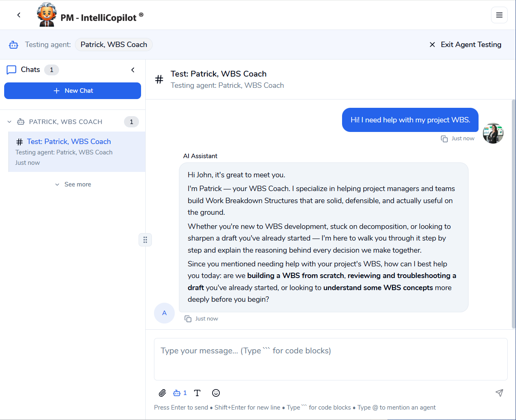Start a New Chat
This screenshot has width=516, height=420.
(72, 90)
